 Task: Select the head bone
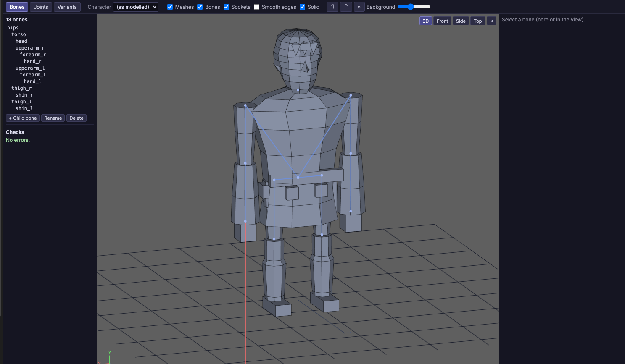(x=21, y=41)
